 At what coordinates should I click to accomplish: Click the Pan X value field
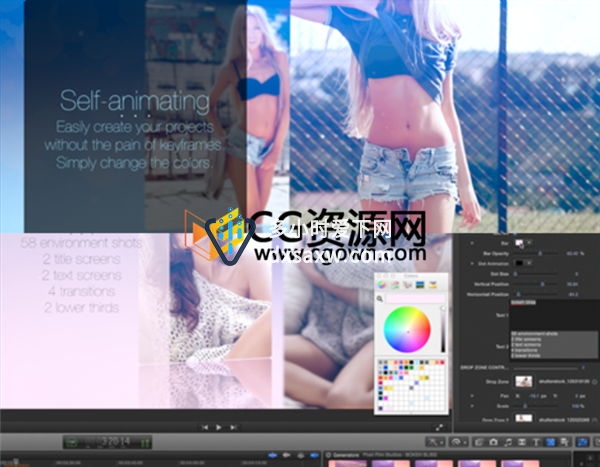(534, 396)
